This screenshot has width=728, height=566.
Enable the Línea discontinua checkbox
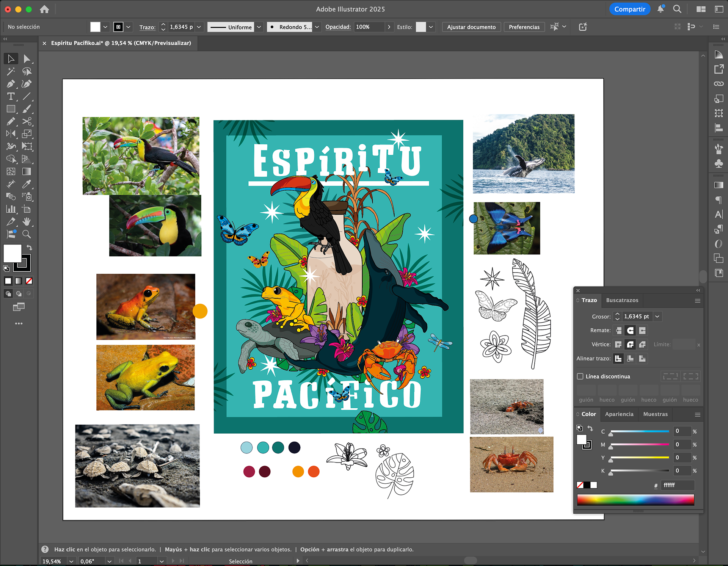click(580, 376)
